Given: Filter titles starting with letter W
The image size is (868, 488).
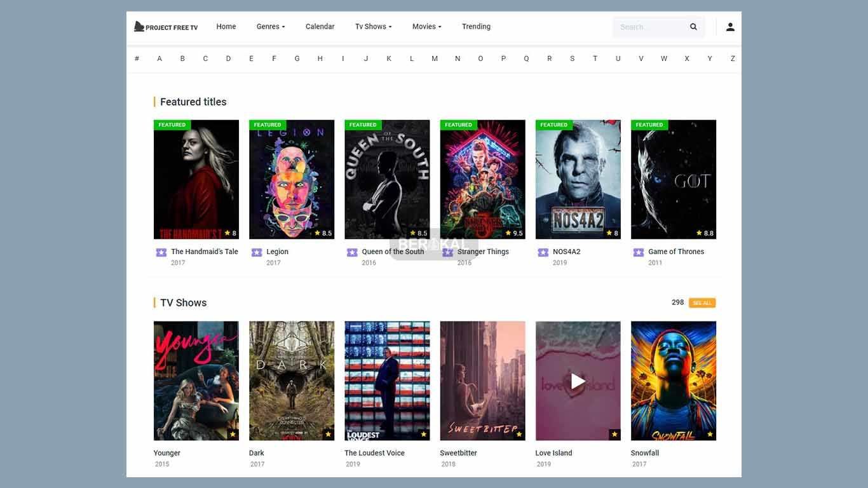Looking at the screenshot, I should point(664,58).
